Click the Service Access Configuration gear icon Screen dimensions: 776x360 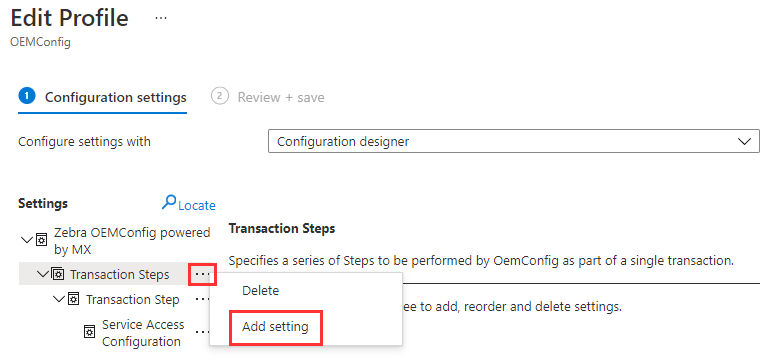point(90,332)
